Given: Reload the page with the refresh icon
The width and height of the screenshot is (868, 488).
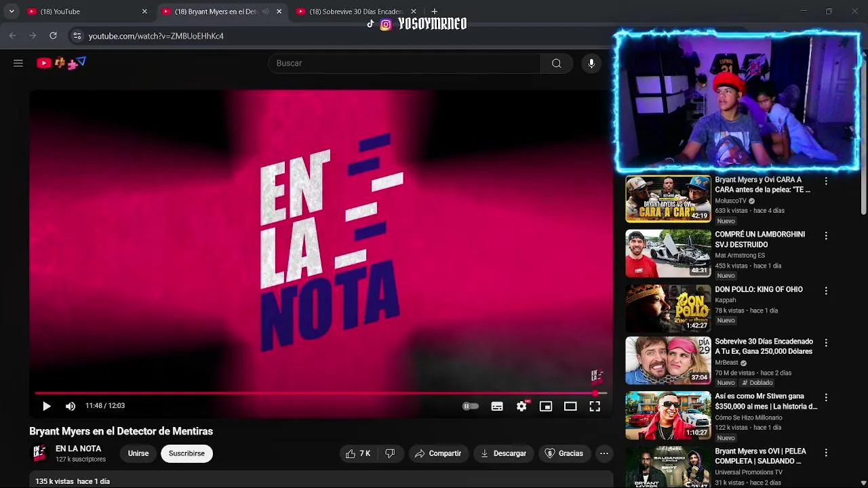Looking at the screenshot, I should (x=53, y=36).
